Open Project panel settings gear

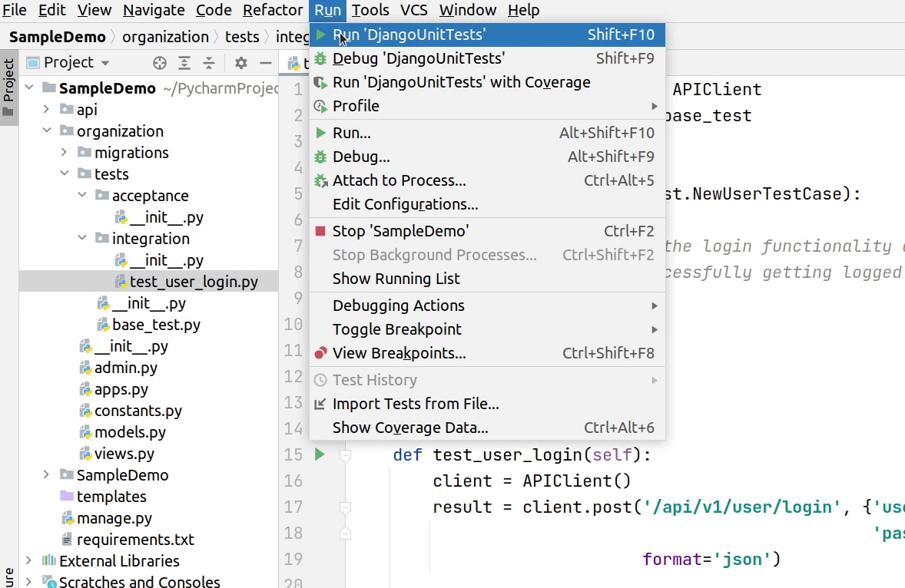click(240, 62)
